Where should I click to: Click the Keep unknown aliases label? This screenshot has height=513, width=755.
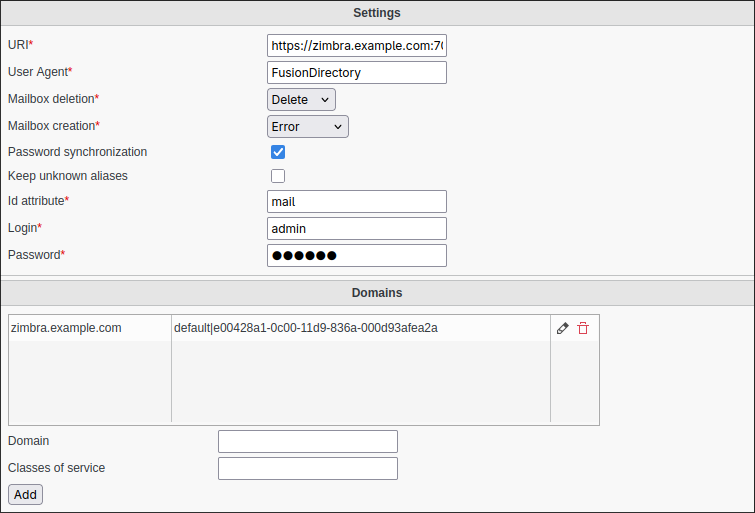(x=68, y=176)
